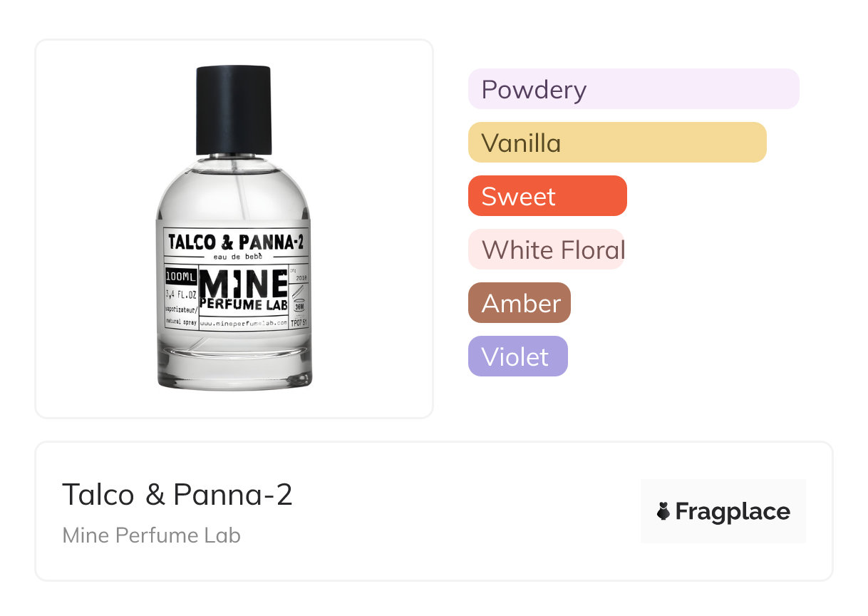Choose the White Floral accord bar
This screenshot has width=868, height=616.
pyautogui.click(x=547, y=250)
